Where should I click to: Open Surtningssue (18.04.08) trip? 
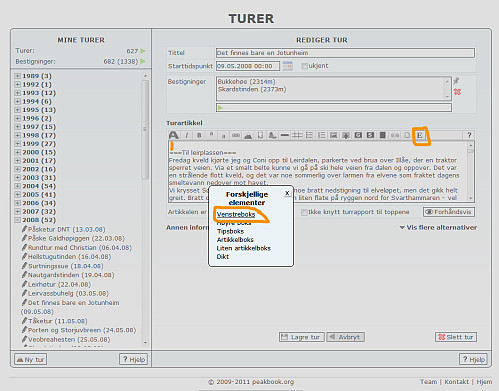[x=66, y=266]
